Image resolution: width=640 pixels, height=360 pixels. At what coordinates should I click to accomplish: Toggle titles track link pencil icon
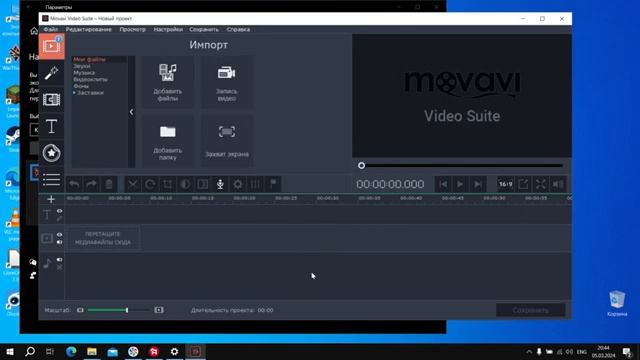(60, 219)
